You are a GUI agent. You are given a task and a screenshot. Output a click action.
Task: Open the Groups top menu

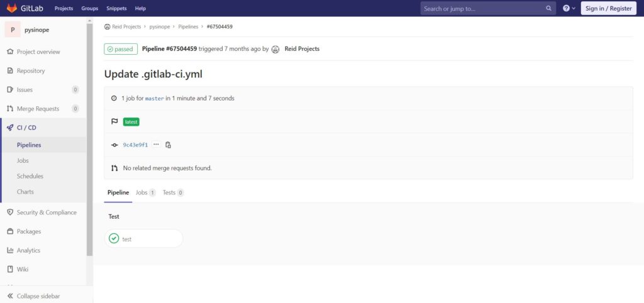[x=89, y=8]
